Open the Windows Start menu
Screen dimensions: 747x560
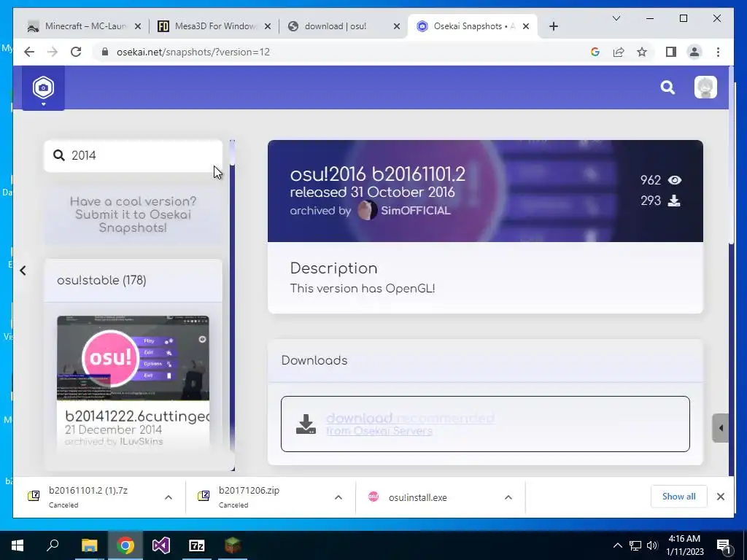coord(18,545)
